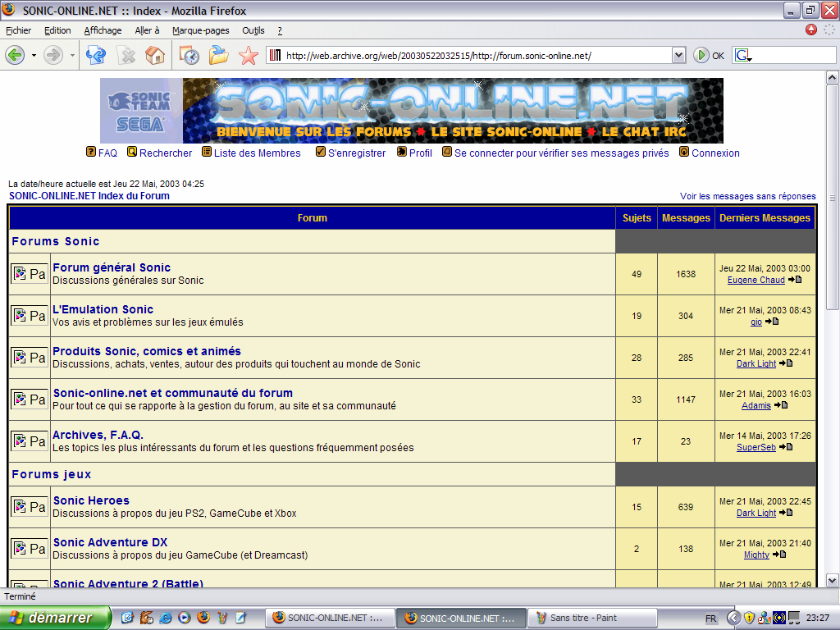This screenshot has height=630, width=840.
Task: Click Voir les messages sans réponses
Action: coord(748,196)
